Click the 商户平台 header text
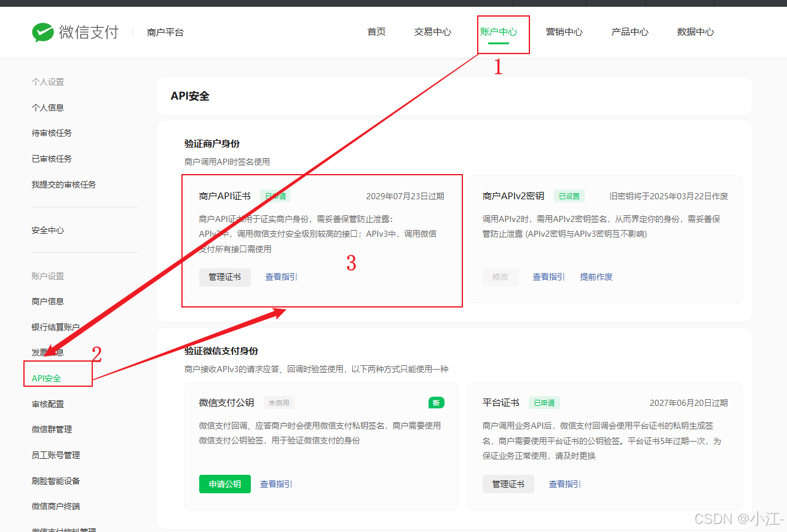 coord(165,32)
